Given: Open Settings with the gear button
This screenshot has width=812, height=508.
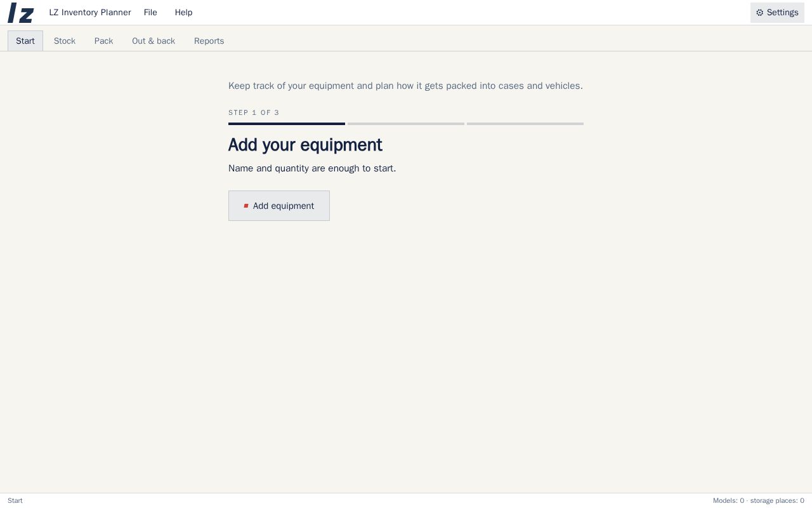Looking at the screenshot, I should pos(777,13).
